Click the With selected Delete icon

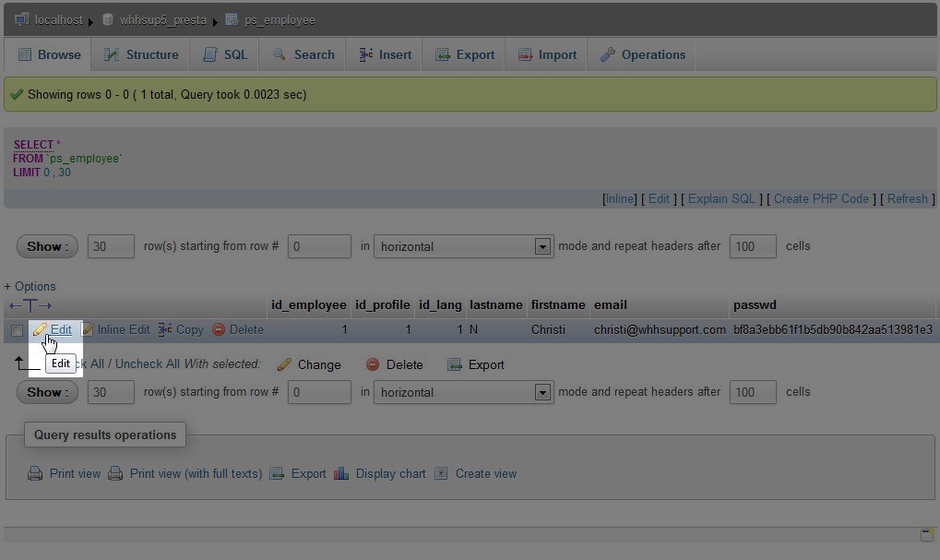(x=373, y=363)
